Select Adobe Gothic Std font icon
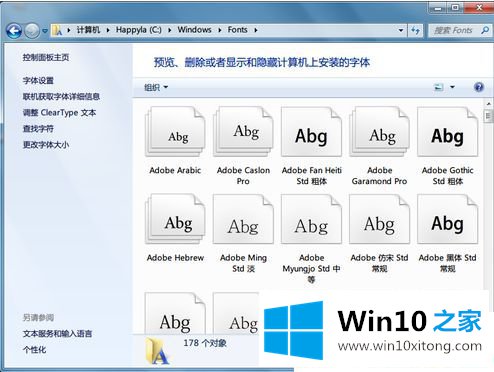This screenshot has width=494, height=372. pos(447,132)
